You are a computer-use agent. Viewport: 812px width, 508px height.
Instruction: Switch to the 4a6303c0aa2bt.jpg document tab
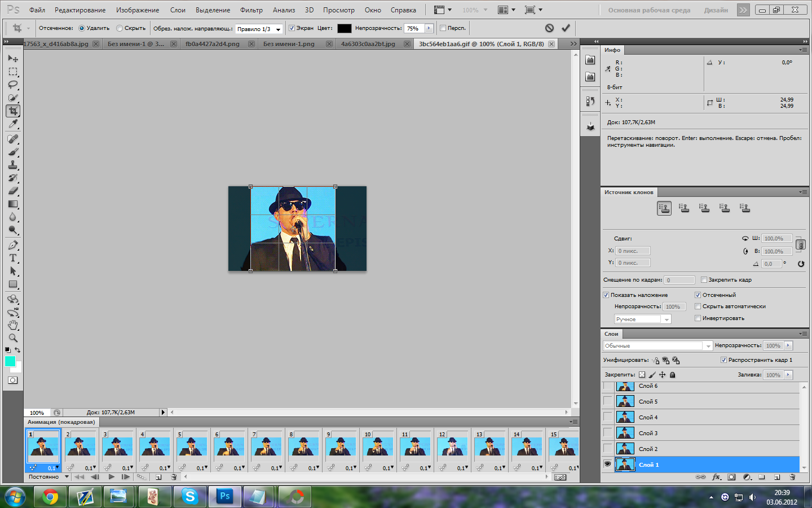click(373, 44)
